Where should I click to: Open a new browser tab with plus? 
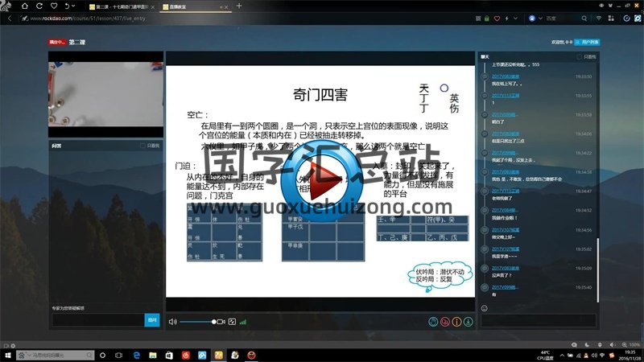238,6
